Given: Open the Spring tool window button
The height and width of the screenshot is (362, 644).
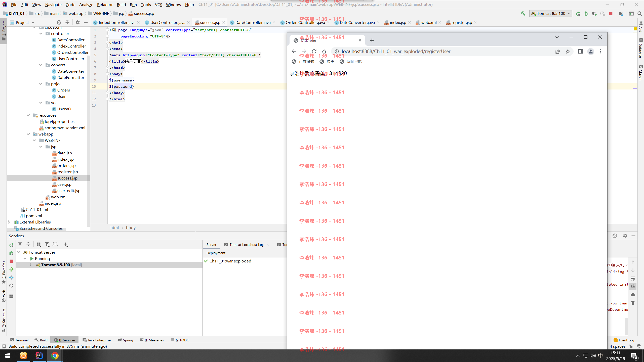Looking at the screenshot, I should [x=125, y=340].
